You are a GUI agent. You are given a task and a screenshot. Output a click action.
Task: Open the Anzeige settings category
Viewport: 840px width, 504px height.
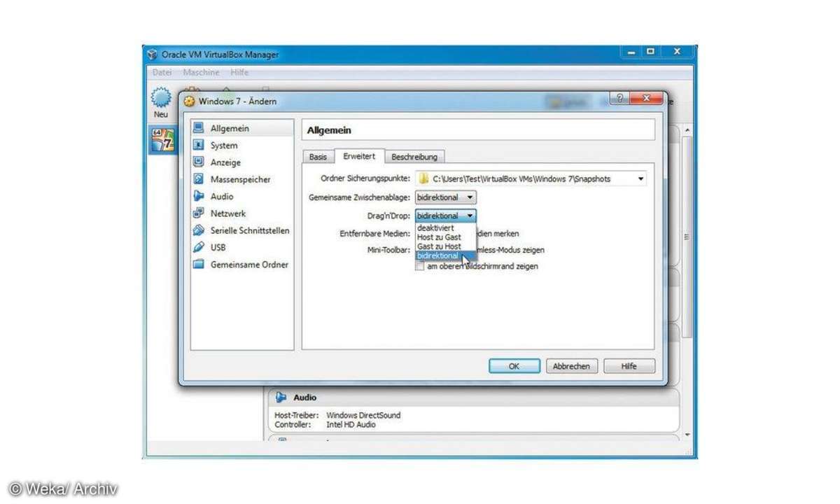click(242, 162)
